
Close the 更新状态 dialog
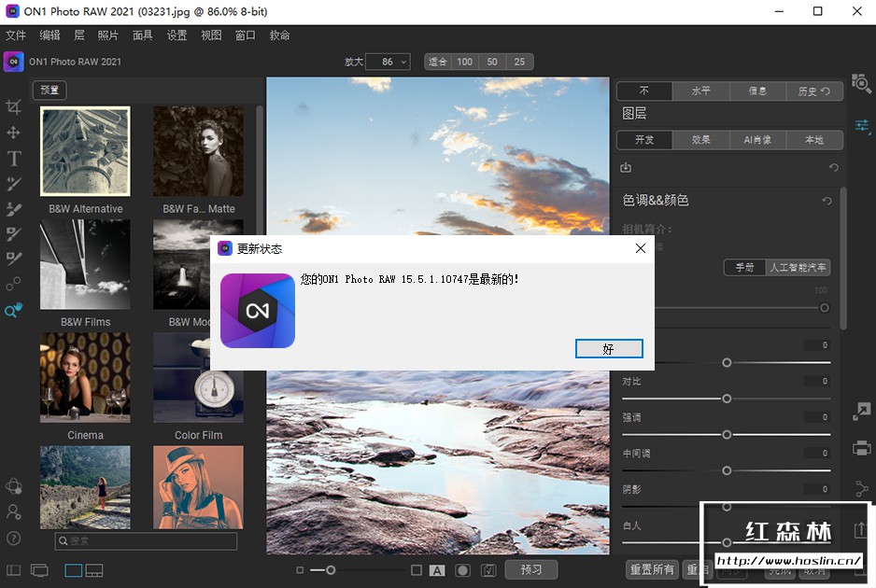pos(641,248)
